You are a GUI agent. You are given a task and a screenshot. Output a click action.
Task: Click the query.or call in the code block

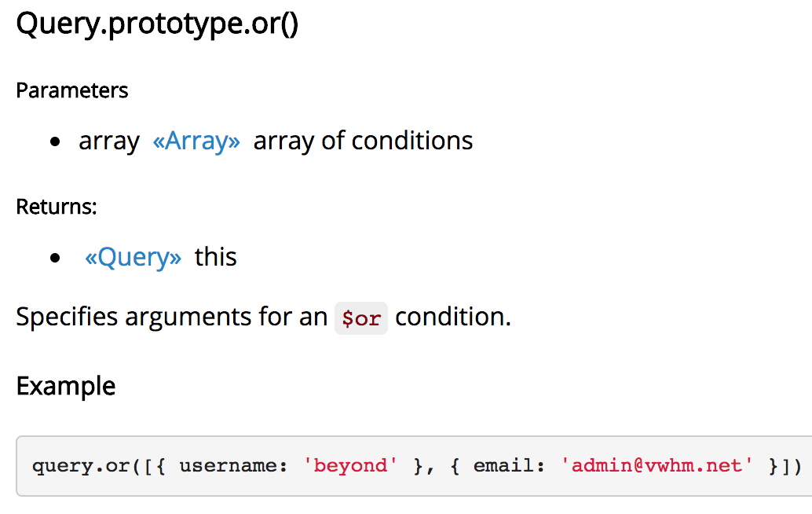pos(82,466)
